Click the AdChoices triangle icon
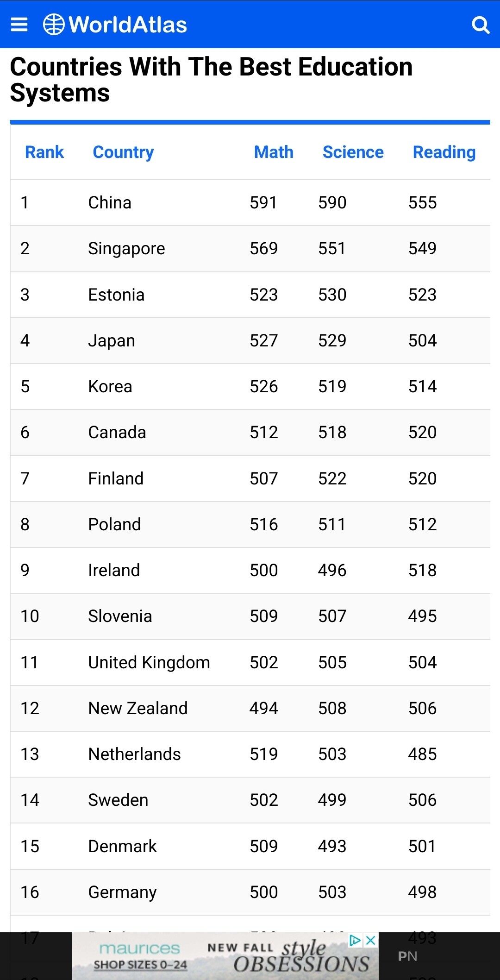The image size is (500, 980). click(355, 941)
